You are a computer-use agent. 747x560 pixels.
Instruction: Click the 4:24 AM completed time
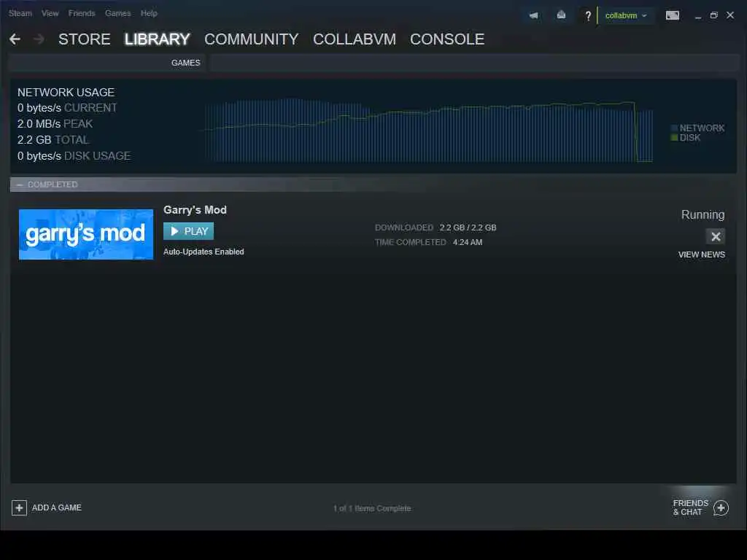[468, 242]
